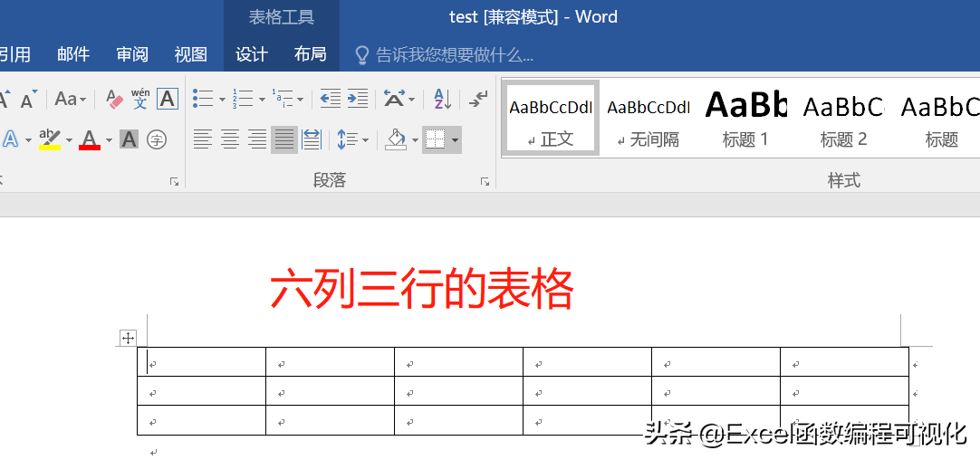Open the multilevel list dropdown arrow
Image resolution: width=980 pixels, height=460 pixels.
[301, 100]
